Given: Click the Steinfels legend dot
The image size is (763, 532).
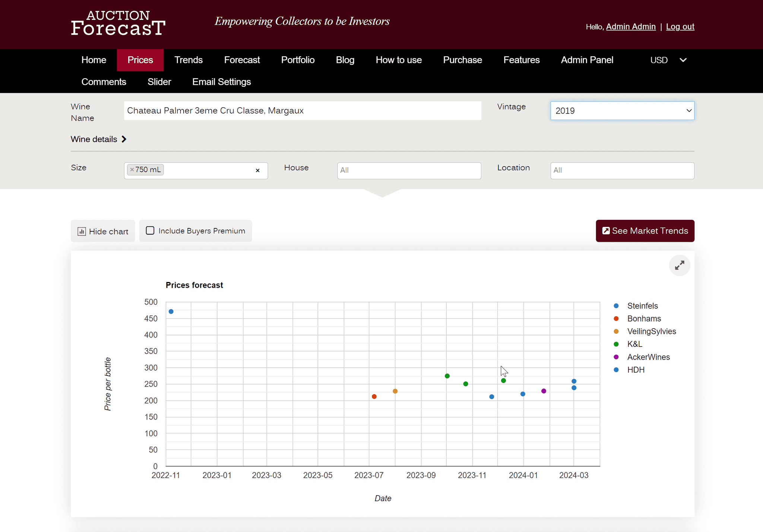Looking at the screenshot, I should (616, 306).
